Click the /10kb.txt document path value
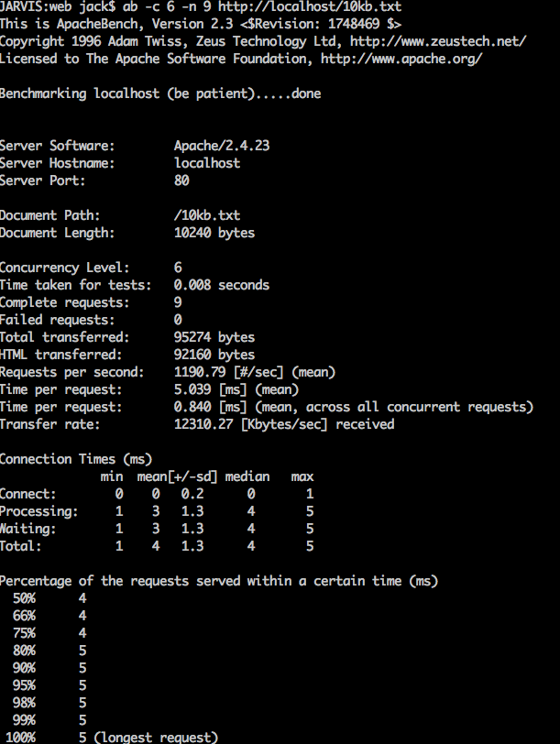560x744 pixels. 207,215
